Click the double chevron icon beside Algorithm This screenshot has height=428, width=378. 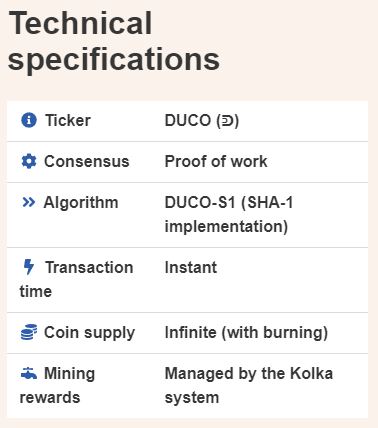(28, 202)
